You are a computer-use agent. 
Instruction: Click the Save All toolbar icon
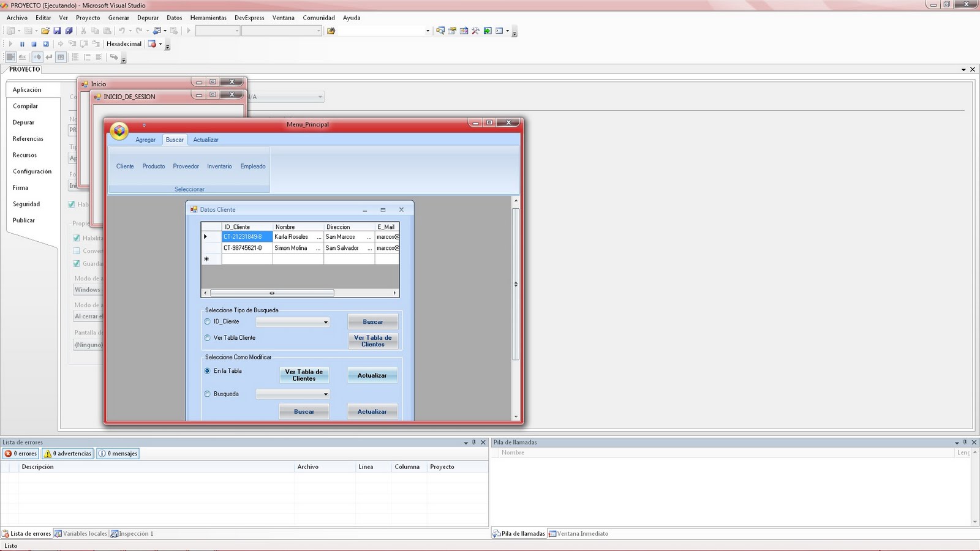(69, 31)
